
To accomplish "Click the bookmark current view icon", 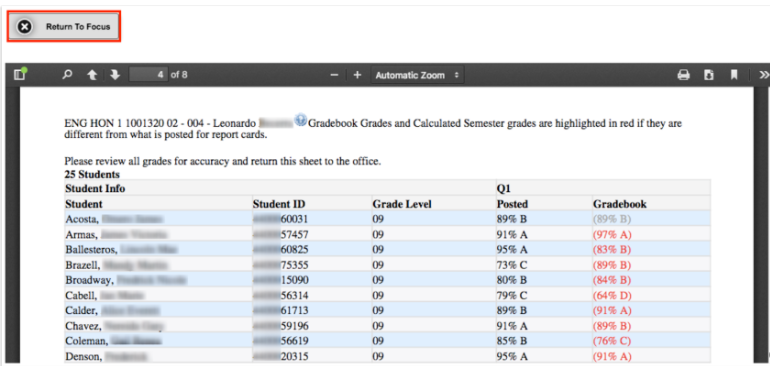I will pos(734,75).
